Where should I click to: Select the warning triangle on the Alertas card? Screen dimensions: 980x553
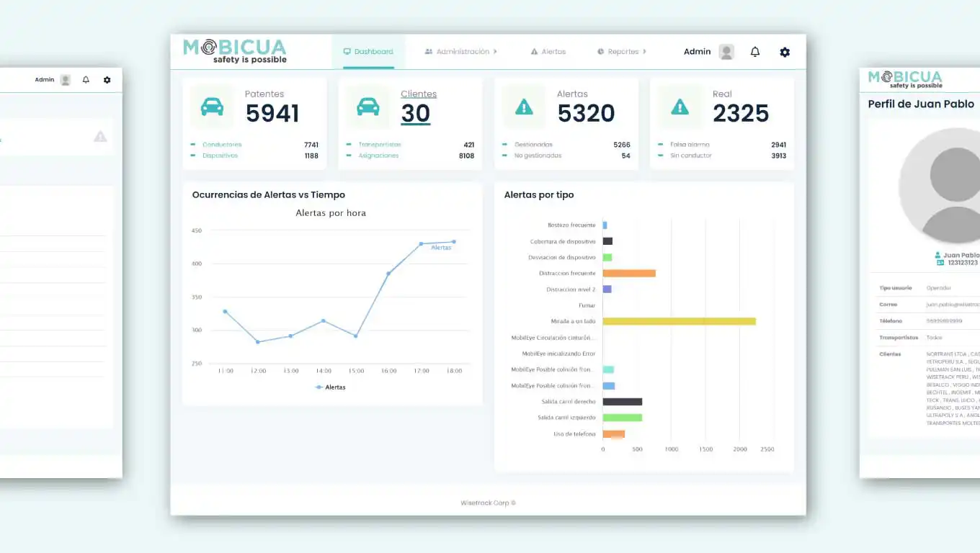524,107
